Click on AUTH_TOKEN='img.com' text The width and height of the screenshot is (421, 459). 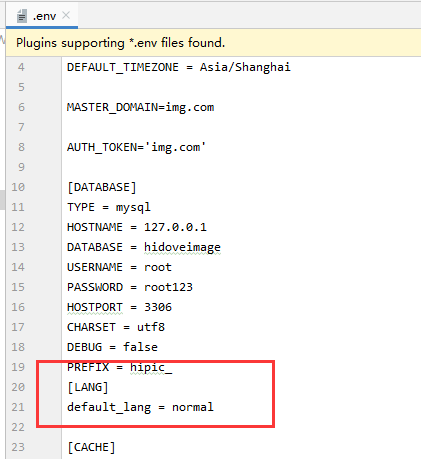coord(136,147)
